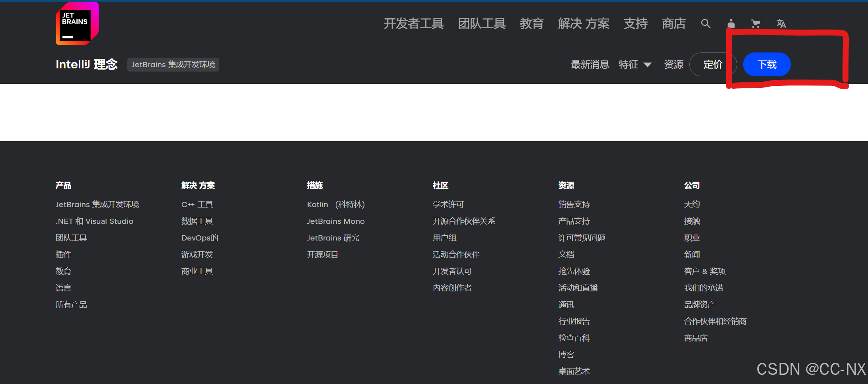Open the site search magnifier icon
The image size is (868, 384).
[x=706, y=23]
